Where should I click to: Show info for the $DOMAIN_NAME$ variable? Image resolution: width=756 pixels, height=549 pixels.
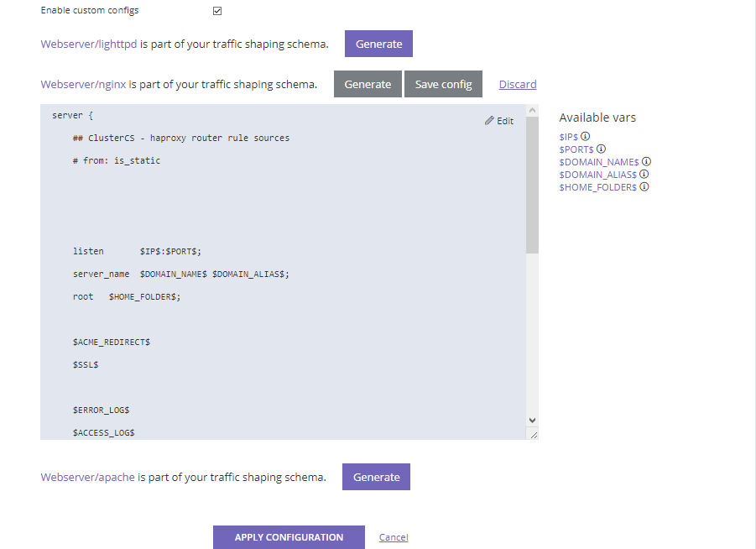pos(647,162)
